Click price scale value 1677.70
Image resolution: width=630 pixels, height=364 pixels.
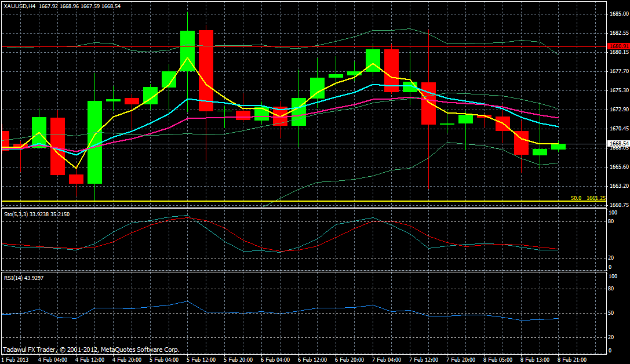[x=619, y=71]
